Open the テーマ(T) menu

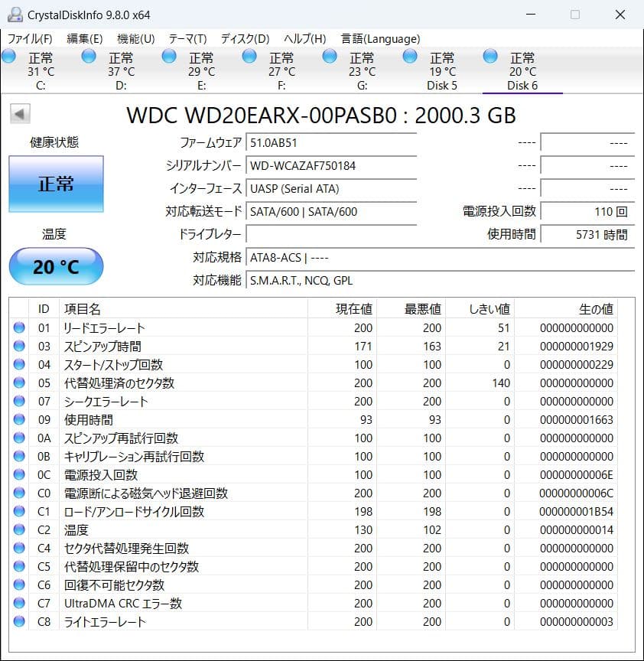pos(187,39)
